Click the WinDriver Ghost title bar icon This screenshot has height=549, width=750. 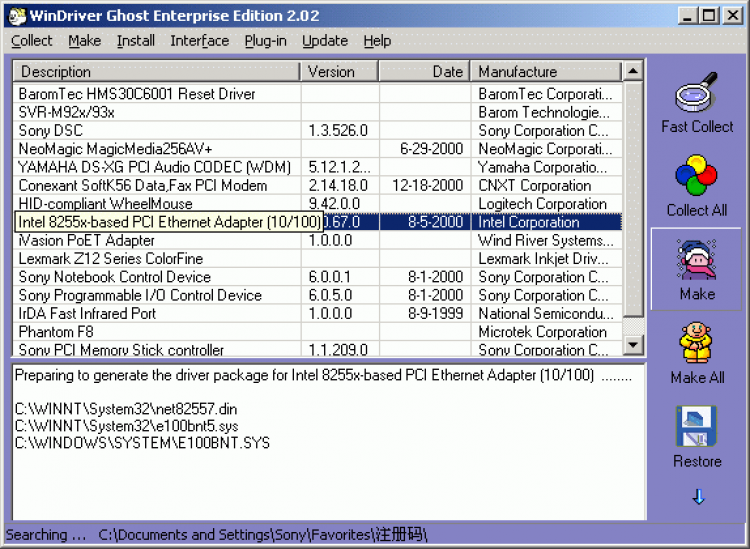tap(16, 16)
